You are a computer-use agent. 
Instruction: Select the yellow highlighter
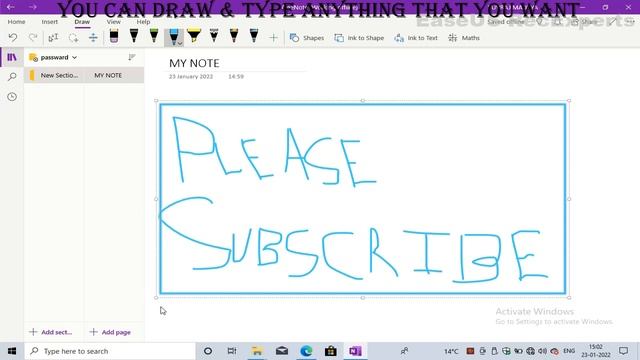point(194,37)
